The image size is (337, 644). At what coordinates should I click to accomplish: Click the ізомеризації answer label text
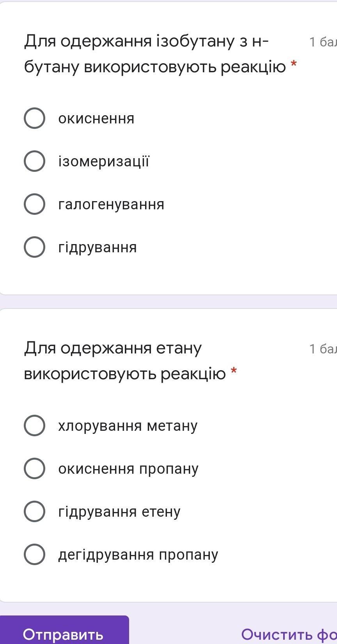(104, 161)
